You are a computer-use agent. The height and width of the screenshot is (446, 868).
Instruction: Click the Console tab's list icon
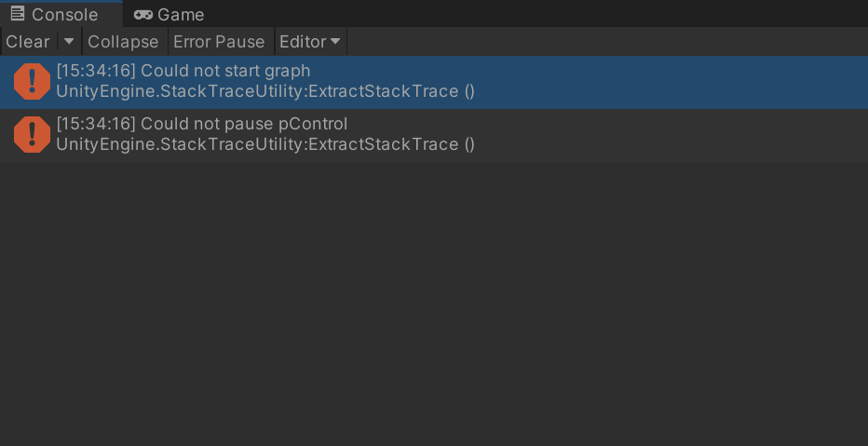click(x=18, y=13)
